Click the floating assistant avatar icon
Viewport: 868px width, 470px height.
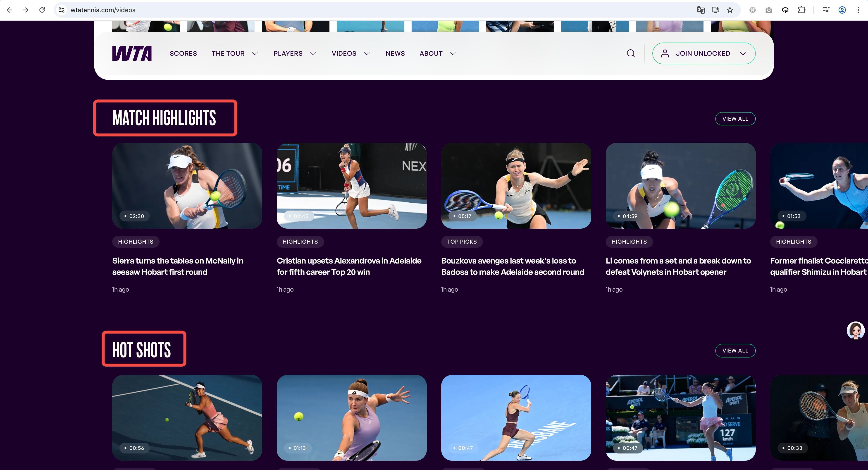(x=856, y=330)
